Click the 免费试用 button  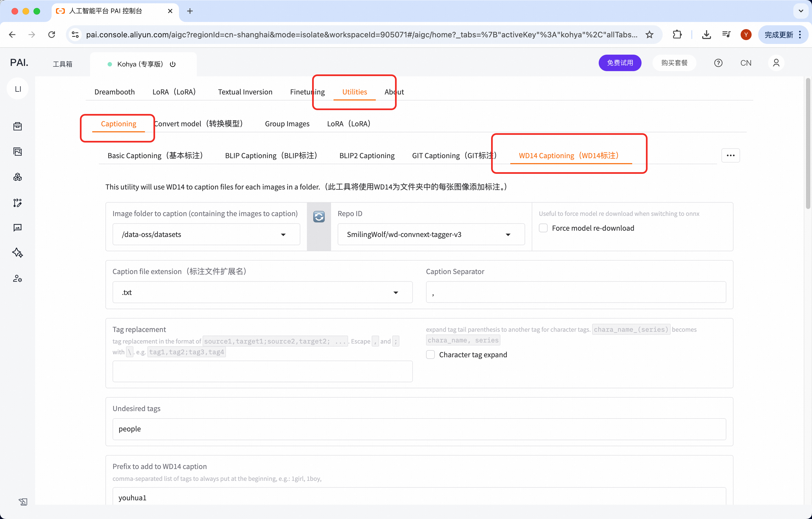pos(620,63)
